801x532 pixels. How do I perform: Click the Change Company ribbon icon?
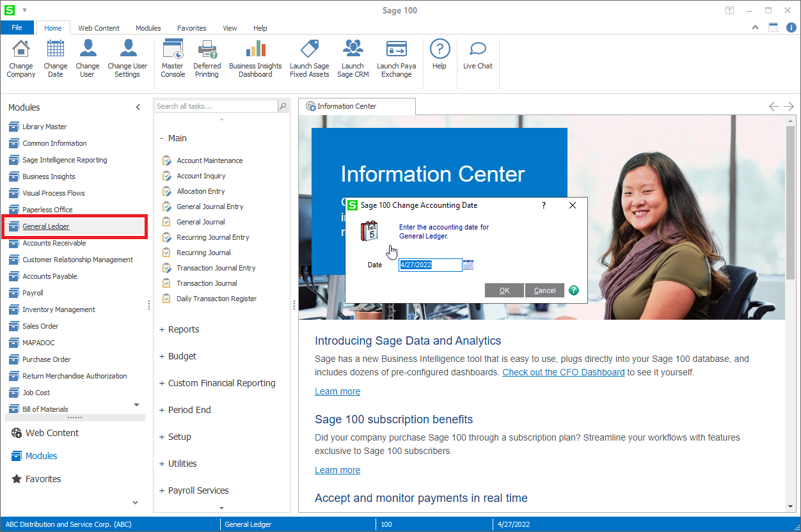click(21, 58)
